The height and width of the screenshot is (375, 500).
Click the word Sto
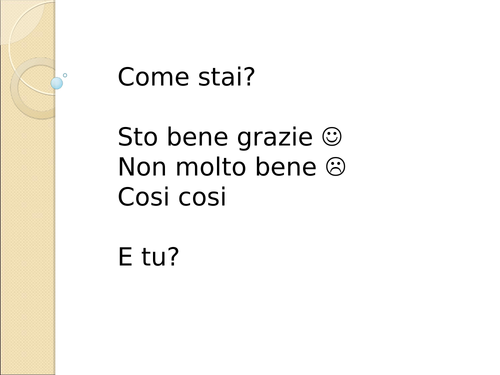138,137
